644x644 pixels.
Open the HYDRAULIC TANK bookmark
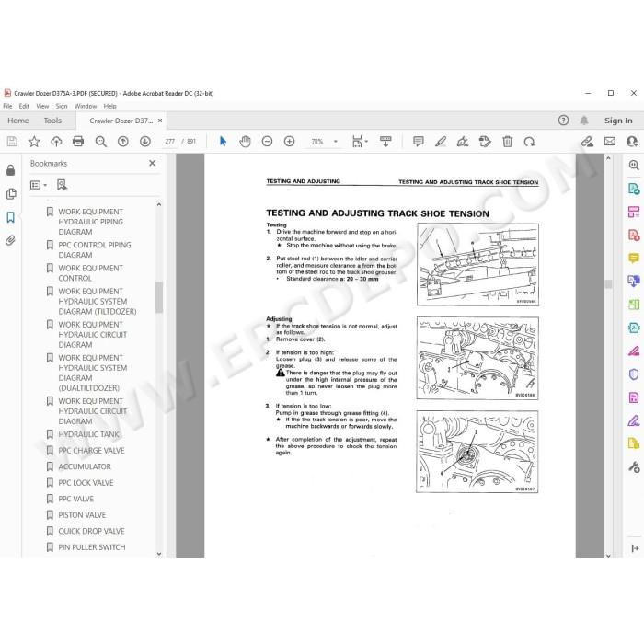pos(88,434)
